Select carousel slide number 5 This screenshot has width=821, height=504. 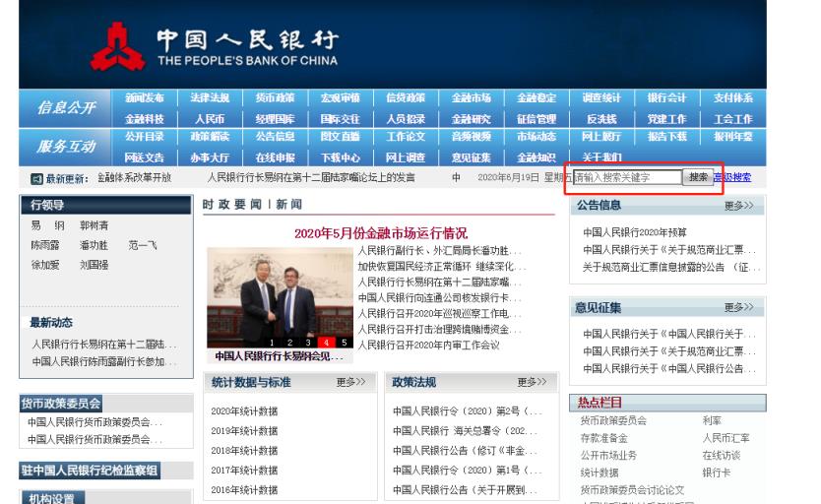click(x=344, y=343)
